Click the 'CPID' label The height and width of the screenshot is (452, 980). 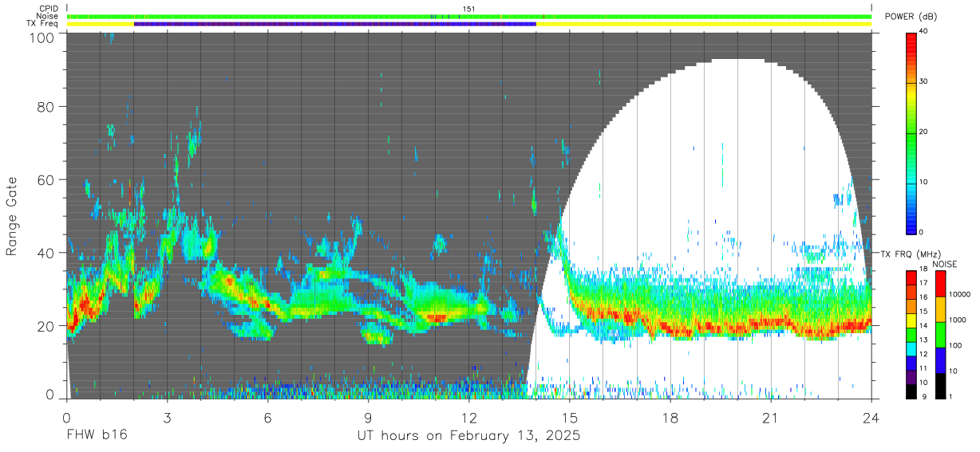pos(48,9)
